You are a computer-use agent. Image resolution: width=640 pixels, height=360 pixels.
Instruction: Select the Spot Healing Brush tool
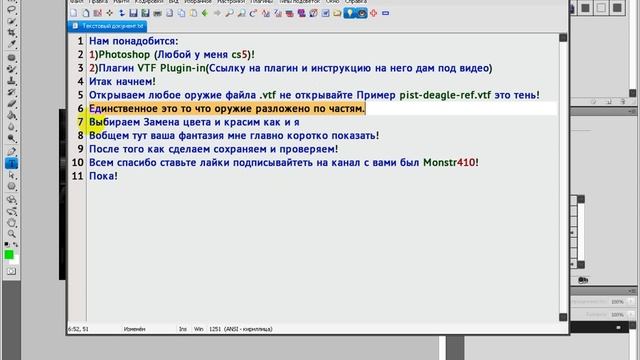pyautogui.click(x=11, y=58)
